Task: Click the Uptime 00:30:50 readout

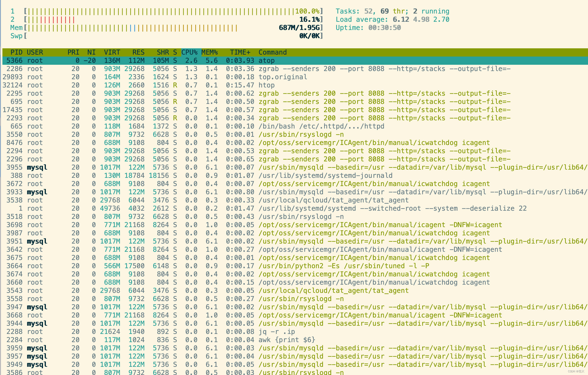Action: (x=368, y=28)
